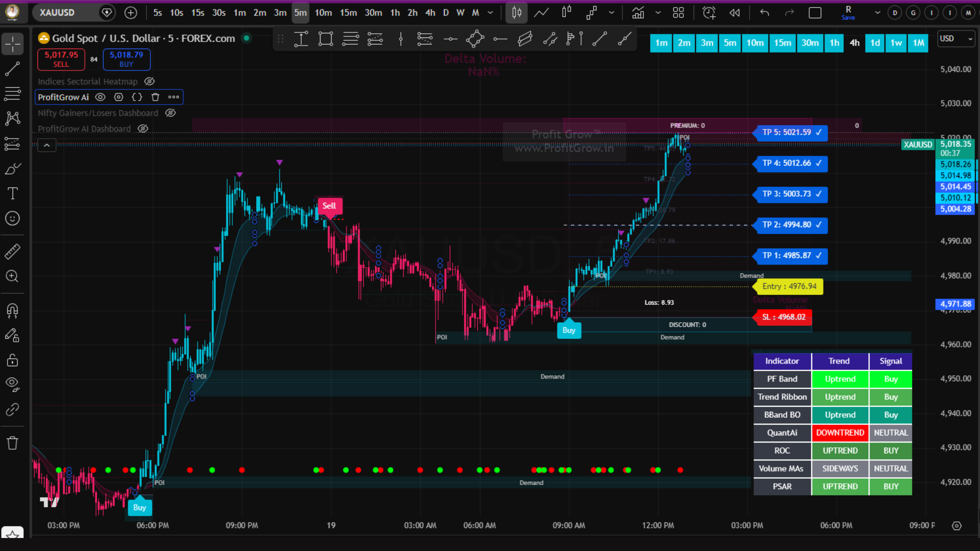Choose the parallel channel drawing tool
The width and height of the screenshot is (980, 551).
click(x=525, y=39)
